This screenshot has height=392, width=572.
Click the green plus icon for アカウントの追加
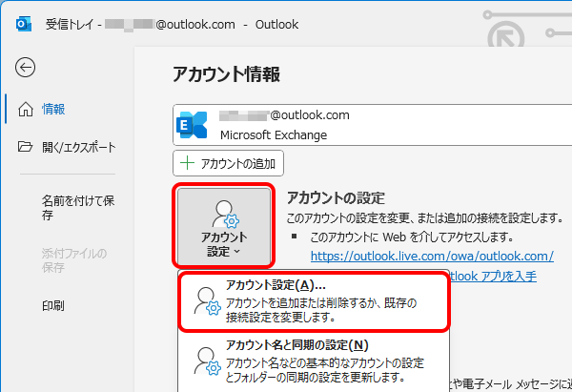(x=188, y=163)
